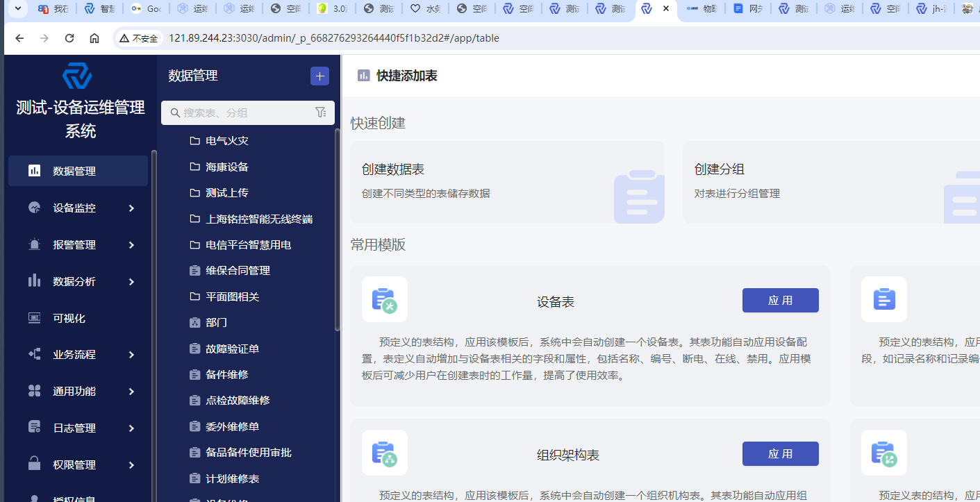Expand the 数据分析 menu chevron

point(131,281)
